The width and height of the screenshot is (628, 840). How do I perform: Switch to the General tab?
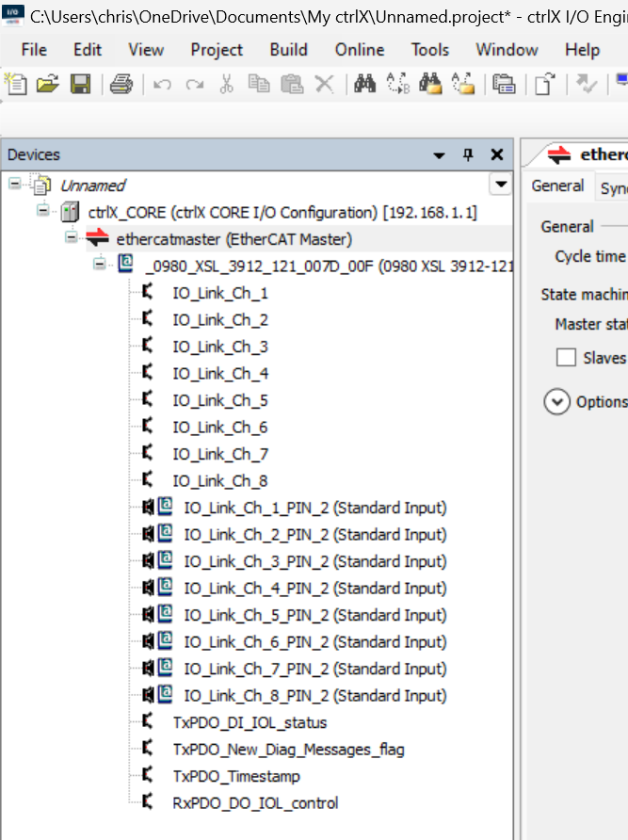pos(557,186)
